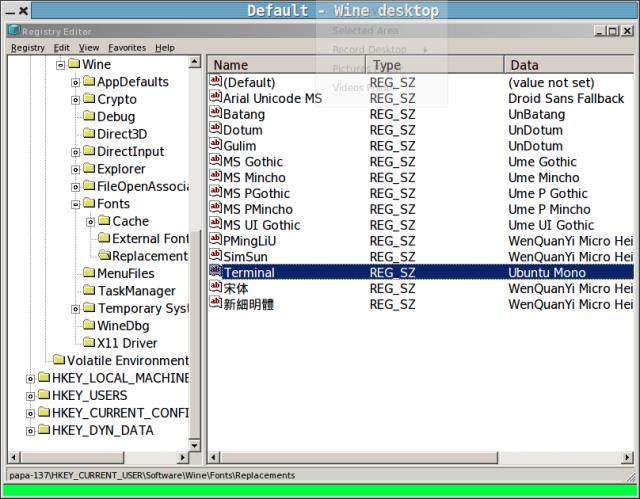Viewport: 640px width, 499px height.
Task: Open the Favorites menu
Action: pos(127,47)
